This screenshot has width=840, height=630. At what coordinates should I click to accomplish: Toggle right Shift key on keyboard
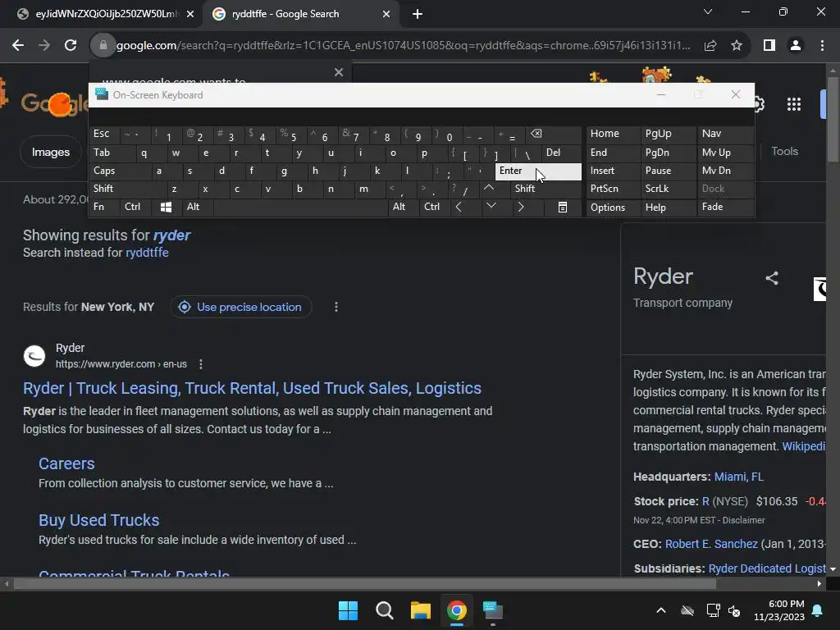[x=546, y=189]
